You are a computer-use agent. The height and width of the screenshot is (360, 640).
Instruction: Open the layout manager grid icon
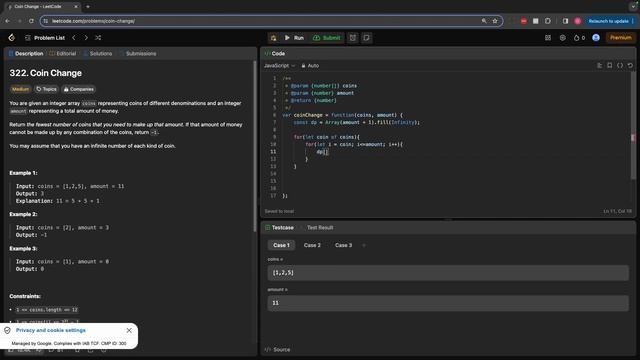point(548,38)
